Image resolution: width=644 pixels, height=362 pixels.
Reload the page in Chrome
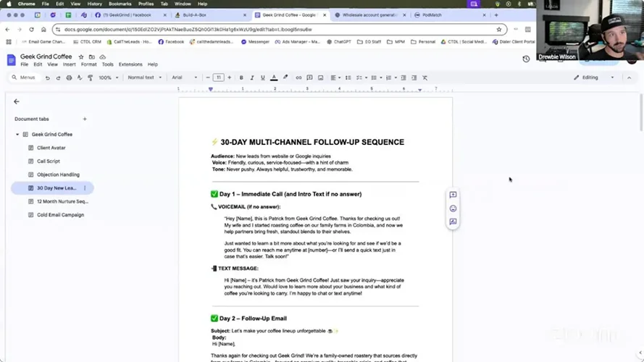tap(31, 30)
